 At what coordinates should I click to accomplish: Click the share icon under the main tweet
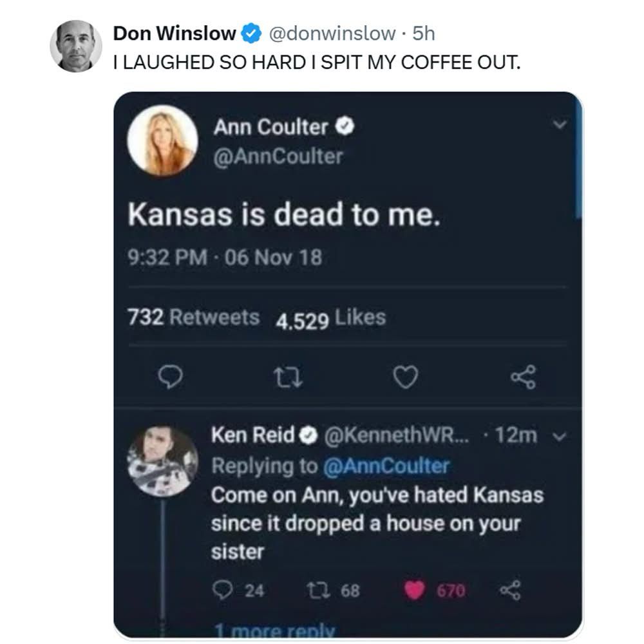click(522, 378)
